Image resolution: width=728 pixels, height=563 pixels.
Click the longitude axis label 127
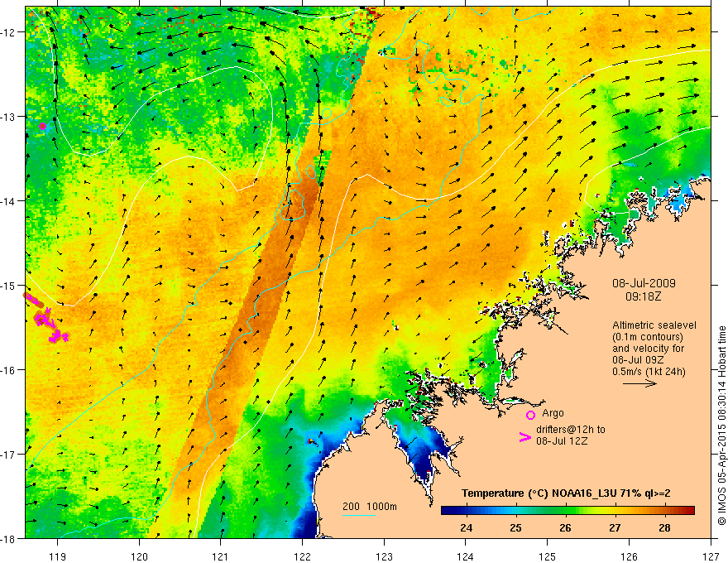pyautogui.click(x=711, y=556)
